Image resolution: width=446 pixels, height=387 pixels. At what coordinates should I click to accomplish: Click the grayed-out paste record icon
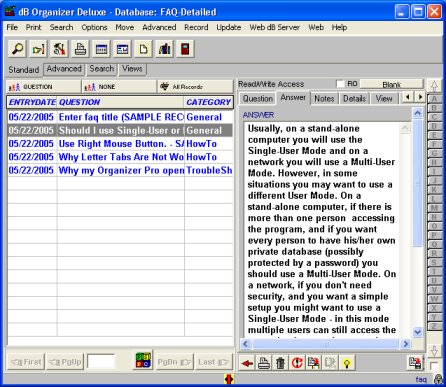coord(330,363)
